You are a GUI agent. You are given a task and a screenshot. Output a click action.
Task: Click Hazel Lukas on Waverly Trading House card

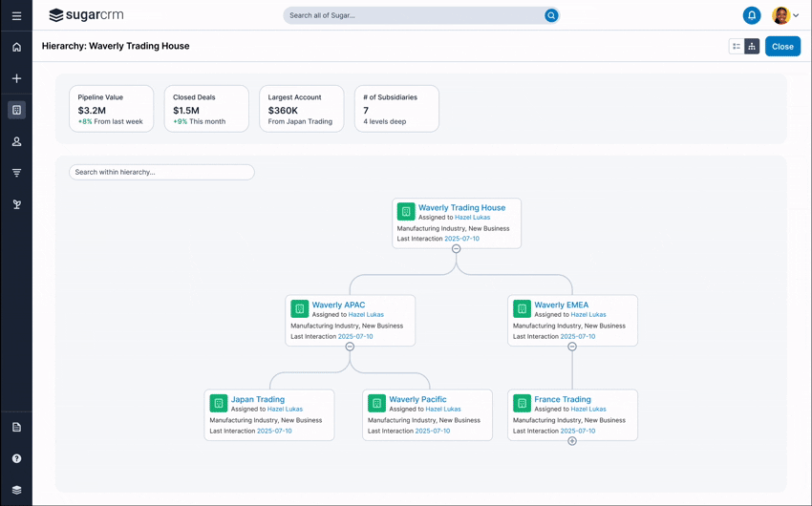coord(472,218)
